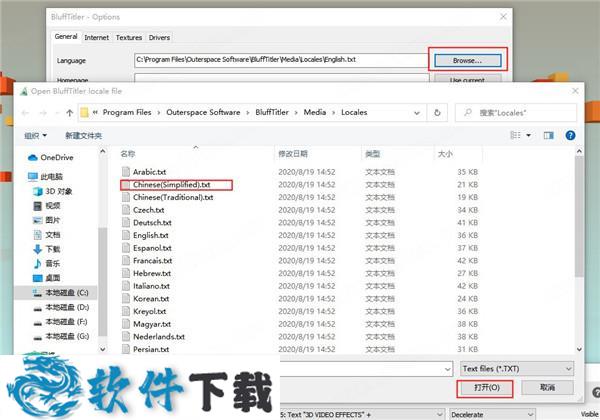Toggle the preview pane icon
Viewport: 600px width, 420px height.
[548, 135]
